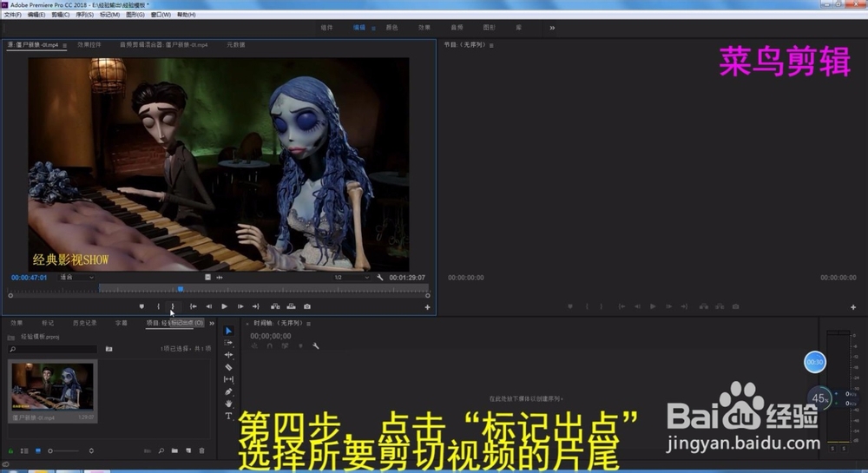Toggle linked selection in the timeline
This screenshot has width=868, height=473.
point(285,345)
